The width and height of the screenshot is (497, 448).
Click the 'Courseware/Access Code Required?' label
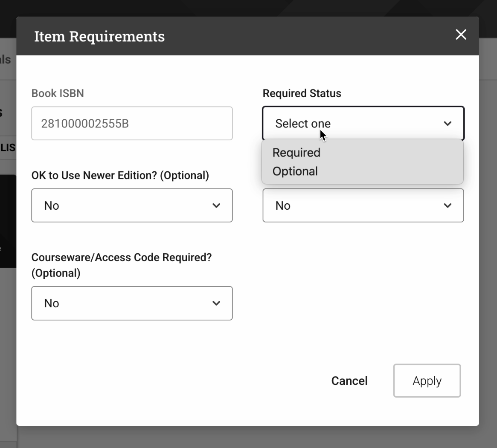click(x=122, y=257)
